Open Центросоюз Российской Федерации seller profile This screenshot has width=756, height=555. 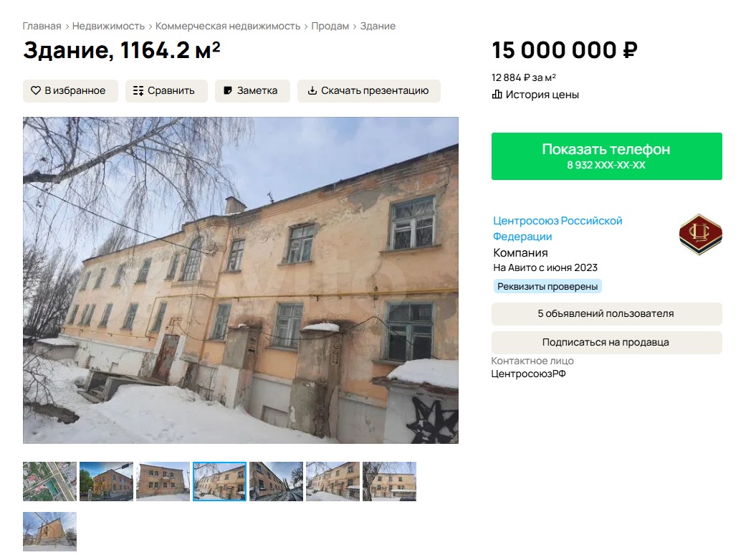point(558,228)
